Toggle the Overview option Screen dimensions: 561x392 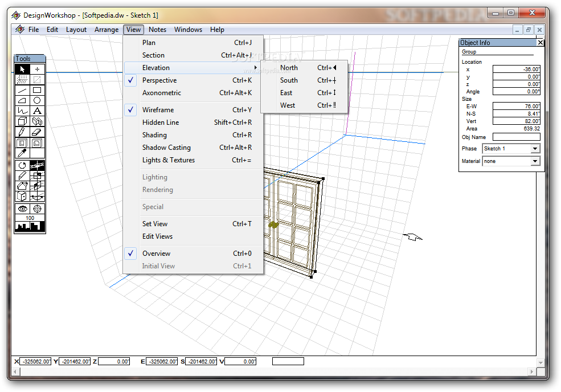(x=131, y=254)
